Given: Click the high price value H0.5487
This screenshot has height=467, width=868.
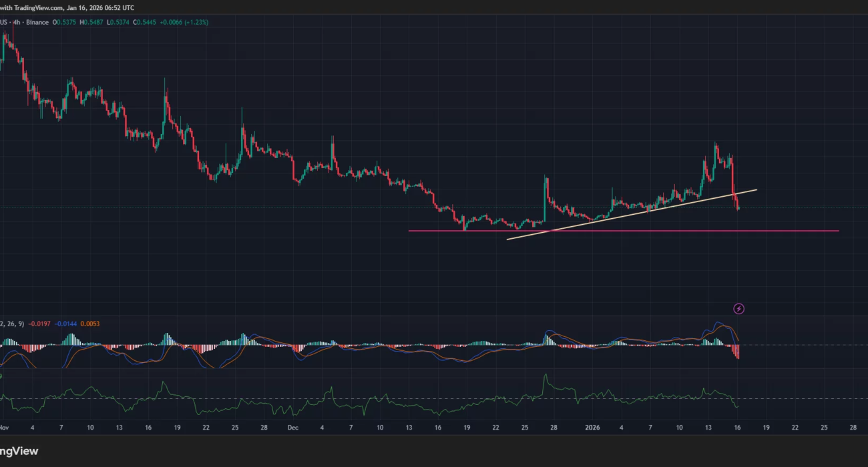Looking at the screenshot, I should coord(91,22).
